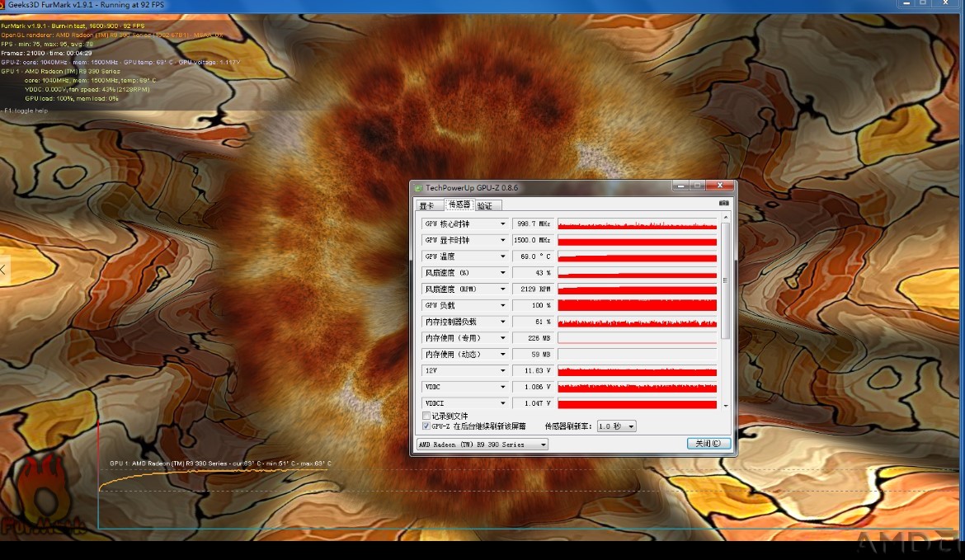Click the 61 % memory controller load value

(533, 322)
